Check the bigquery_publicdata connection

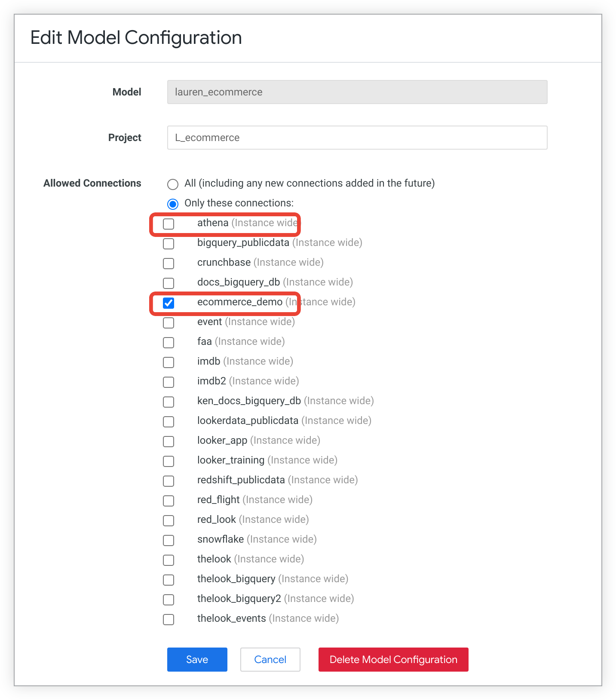(169, 244)
